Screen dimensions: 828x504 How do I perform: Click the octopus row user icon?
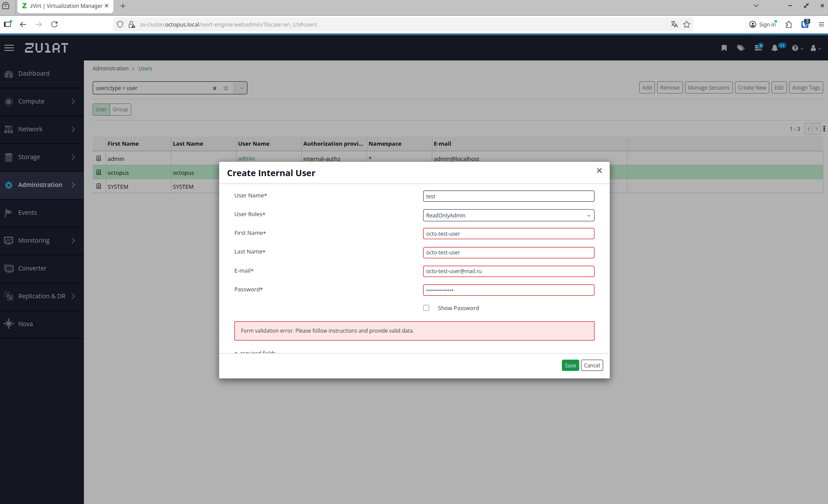[99, 173]
